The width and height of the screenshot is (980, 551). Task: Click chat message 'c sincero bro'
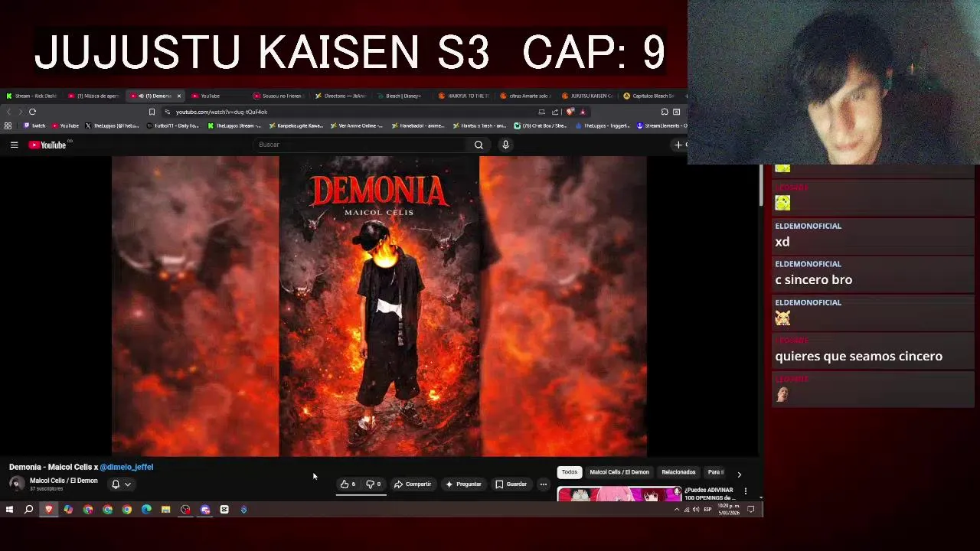(813, 279)
